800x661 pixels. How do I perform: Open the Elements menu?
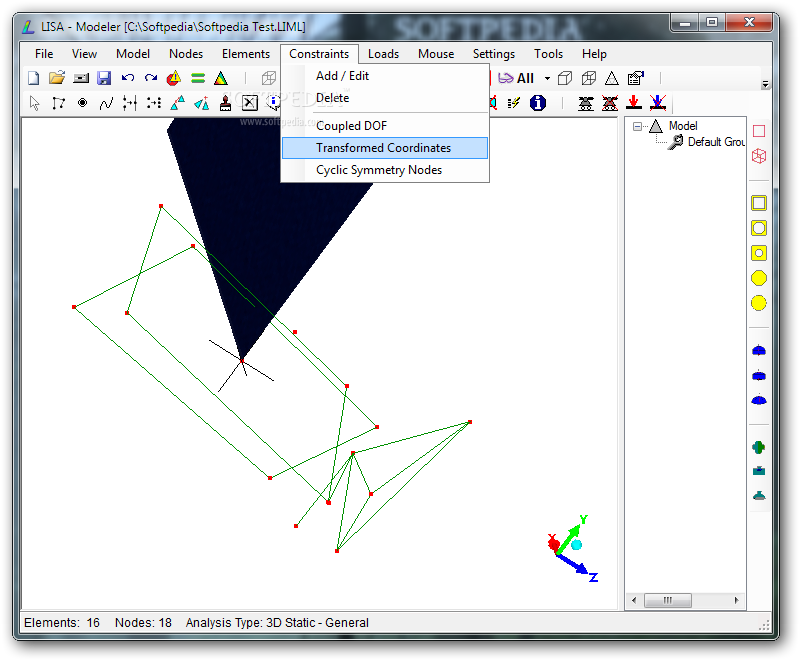[x=245, y=54]
